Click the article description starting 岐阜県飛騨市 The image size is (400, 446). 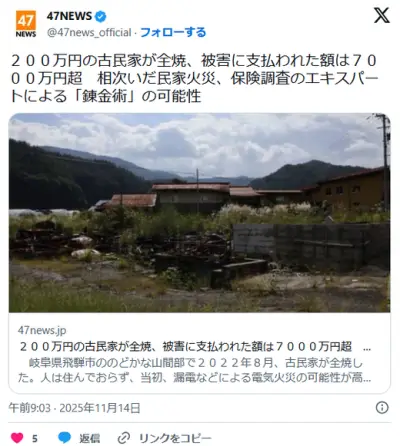[195, 370]
